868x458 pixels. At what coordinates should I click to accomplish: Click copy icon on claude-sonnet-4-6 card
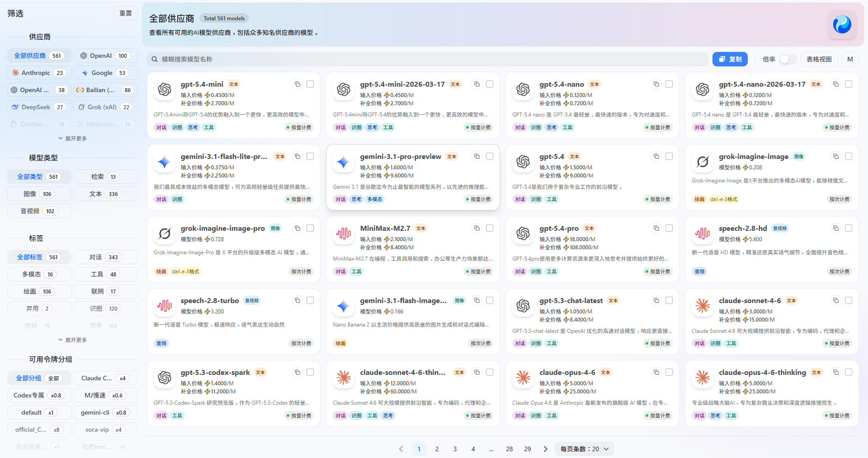click(x=836, y=300)
